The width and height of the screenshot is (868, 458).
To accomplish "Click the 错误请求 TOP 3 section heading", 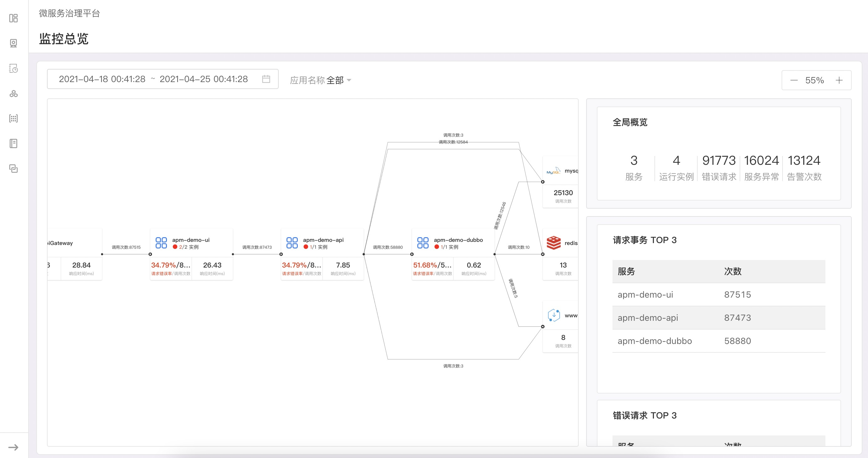I will 644,415.
